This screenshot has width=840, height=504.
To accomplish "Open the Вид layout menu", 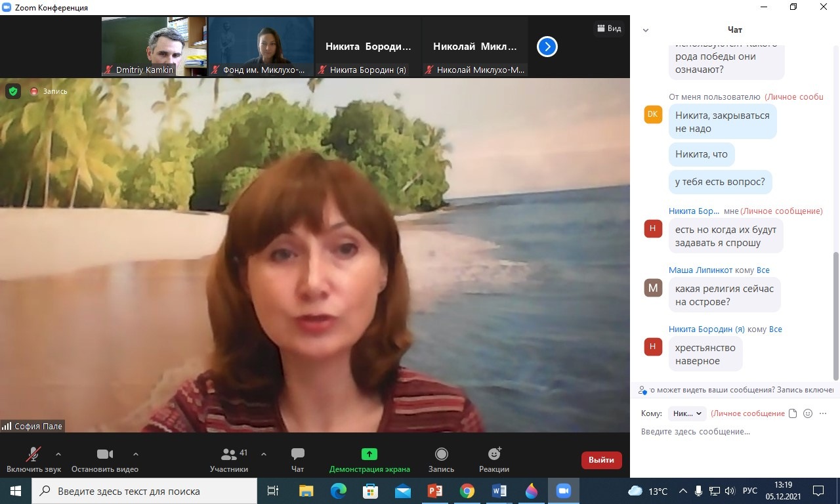I will pyautogui.click(x=608, y=28).
